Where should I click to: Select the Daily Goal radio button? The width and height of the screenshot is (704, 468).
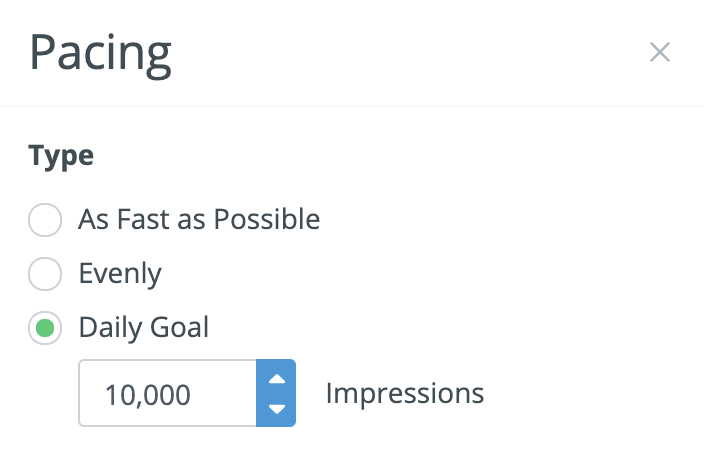[x=45, y=327]
